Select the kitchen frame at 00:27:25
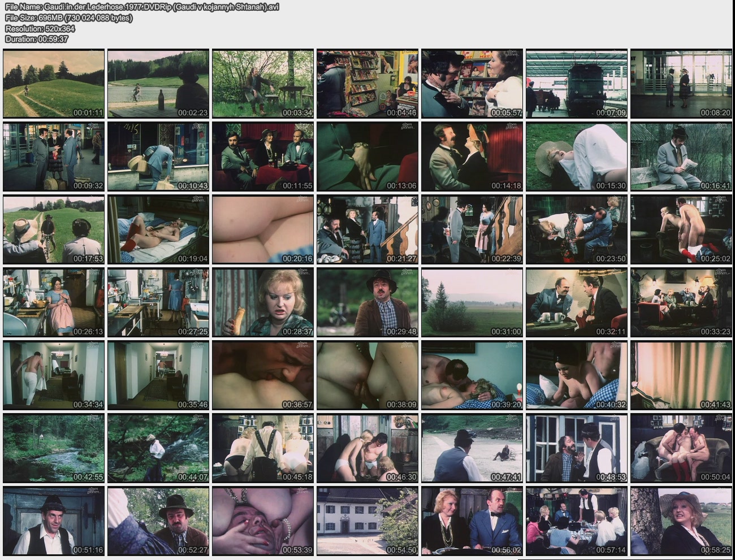 158,302
